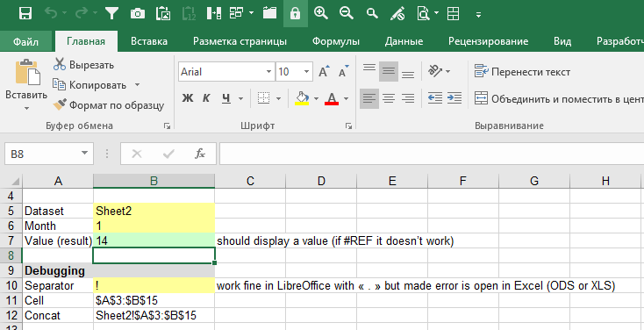Click decrease font size icon

click(344, 71)
